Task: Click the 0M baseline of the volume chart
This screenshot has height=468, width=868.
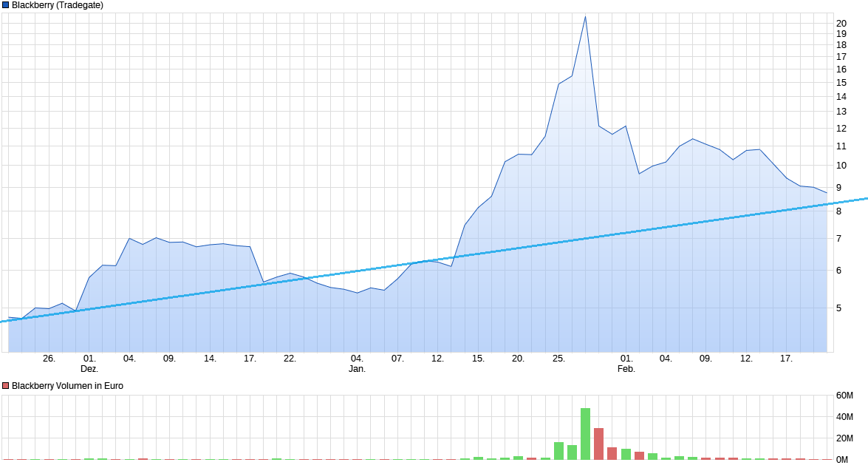Action: tap(443, 459)
